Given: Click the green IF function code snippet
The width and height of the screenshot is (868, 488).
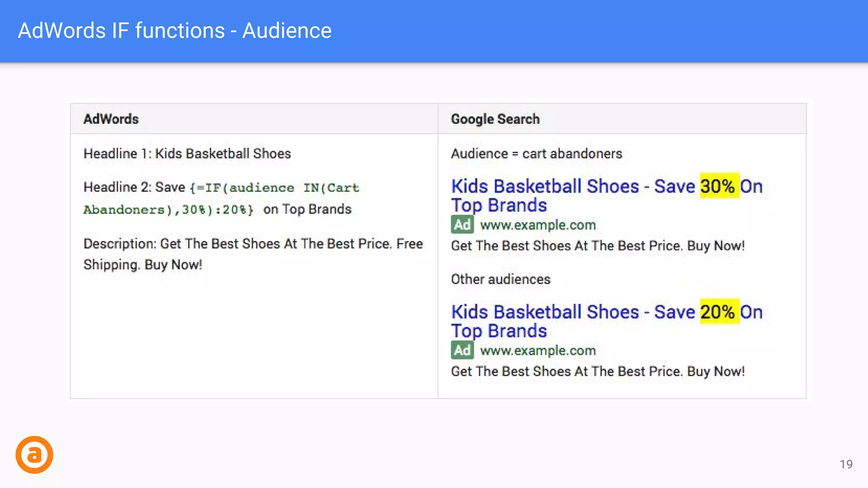Looking at the screenshot, I should pyautogui.click(x=221, y=199).
